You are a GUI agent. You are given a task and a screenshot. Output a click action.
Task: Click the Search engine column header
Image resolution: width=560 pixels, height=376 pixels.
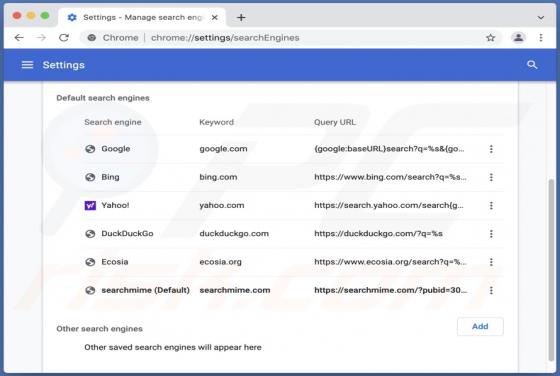[x=113, y=122]
